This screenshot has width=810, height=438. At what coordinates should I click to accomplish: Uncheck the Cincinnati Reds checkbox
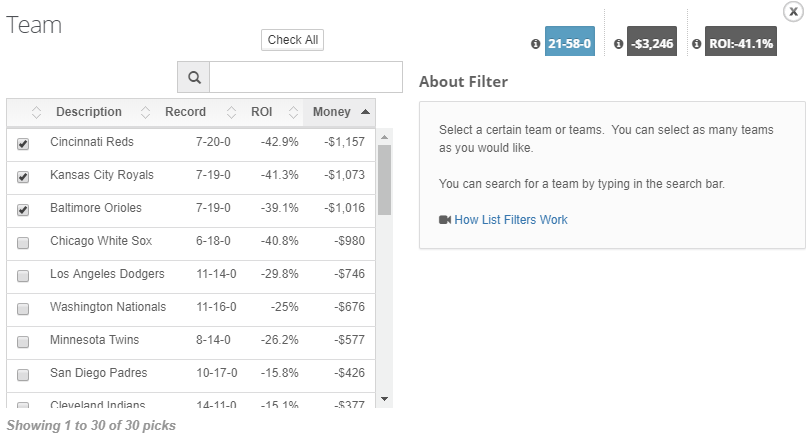pyautogui.click(x=23, y=144)
